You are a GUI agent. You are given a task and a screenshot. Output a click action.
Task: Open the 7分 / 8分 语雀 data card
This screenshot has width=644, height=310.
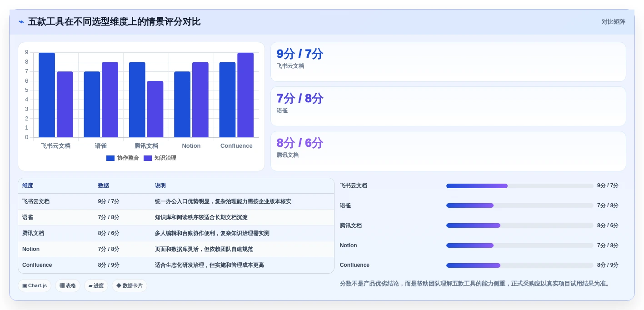point(448,106)
